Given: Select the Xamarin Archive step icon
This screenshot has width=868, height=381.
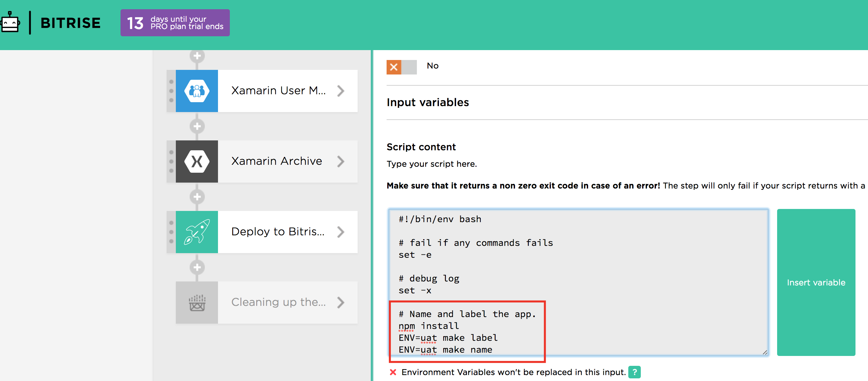Looking at the screenshot, I should (x=197, y=161).
